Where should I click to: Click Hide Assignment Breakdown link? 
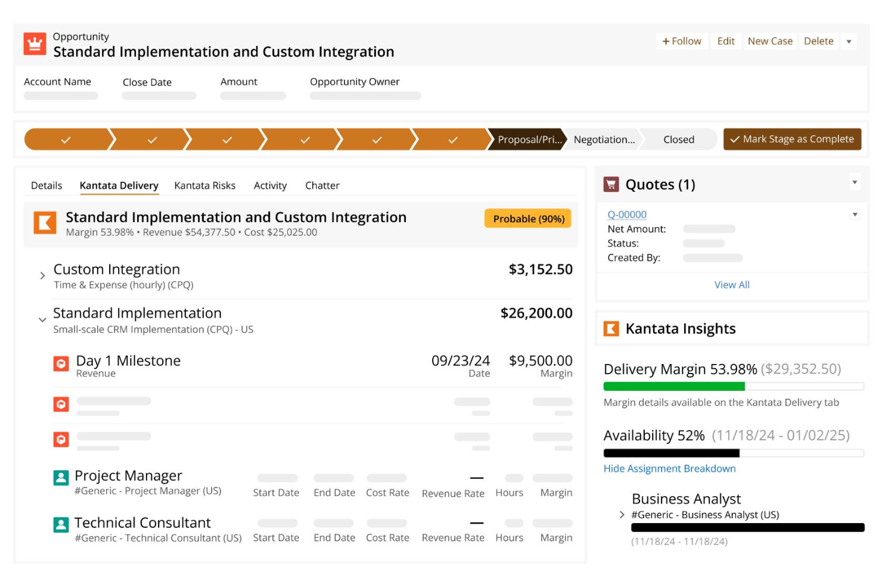pos(669,468)
